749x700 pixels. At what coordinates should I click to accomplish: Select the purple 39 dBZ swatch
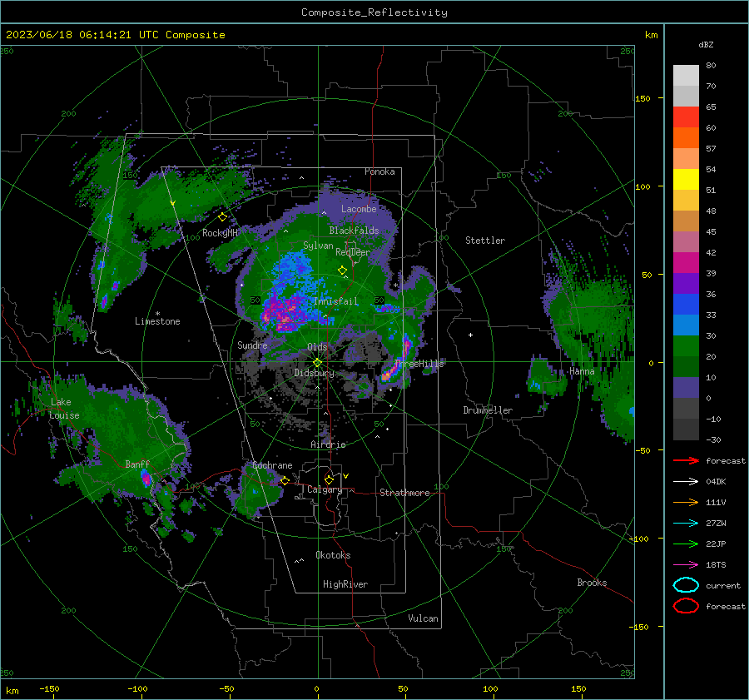click(686, 283)
